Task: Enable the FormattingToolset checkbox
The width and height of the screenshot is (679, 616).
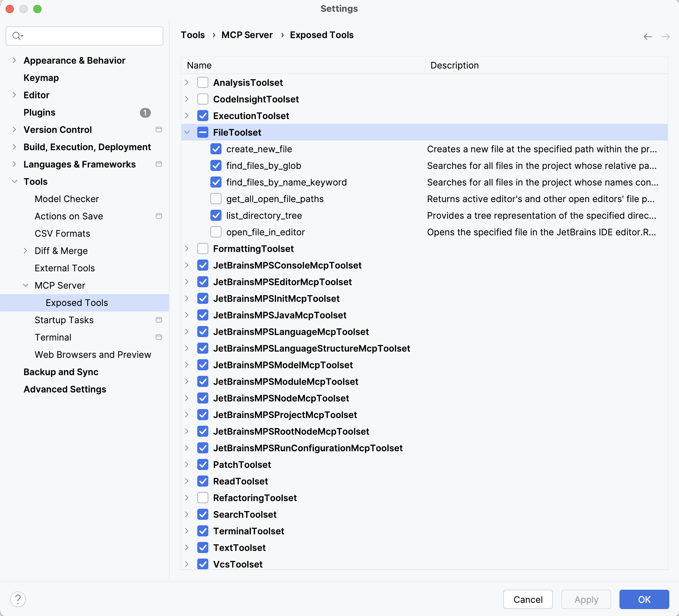Action: pyautogui.click(x=203, y=249)
